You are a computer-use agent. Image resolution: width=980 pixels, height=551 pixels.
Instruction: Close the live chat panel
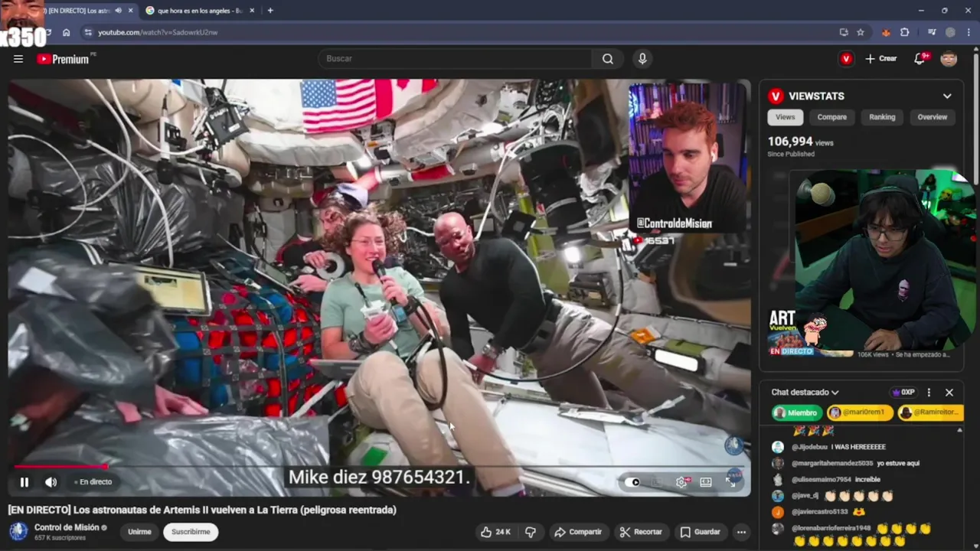949,393
